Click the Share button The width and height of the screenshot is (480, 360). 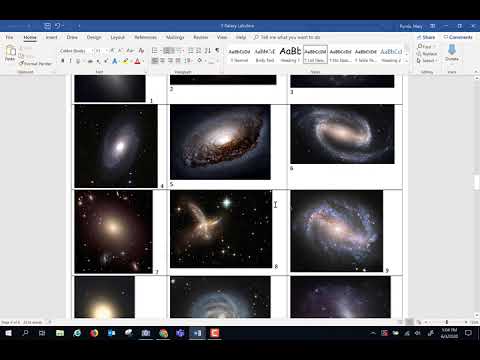[x=426, y=37]
